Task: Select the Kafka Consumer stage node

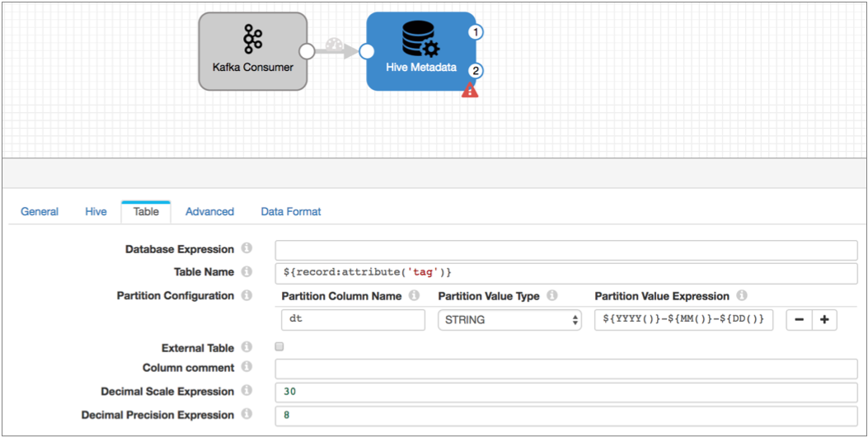Action: [x=252, y=51]
